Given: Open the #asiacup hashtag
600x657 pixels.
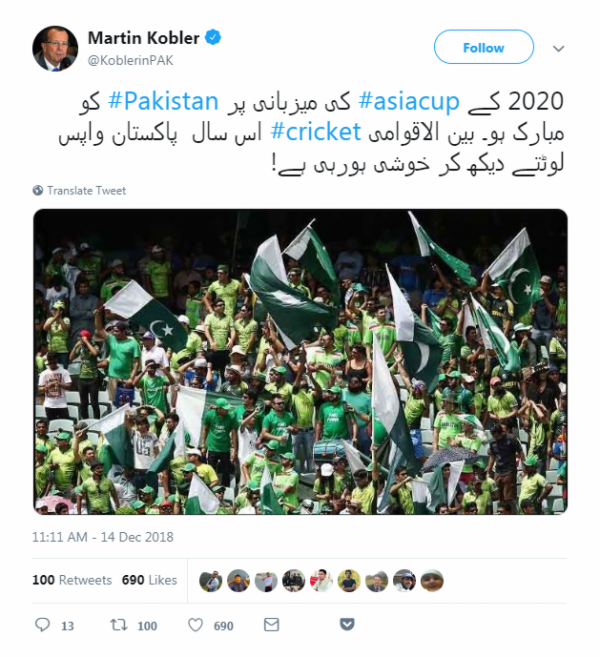Looking at the screenshot, I should pos(409,101).
